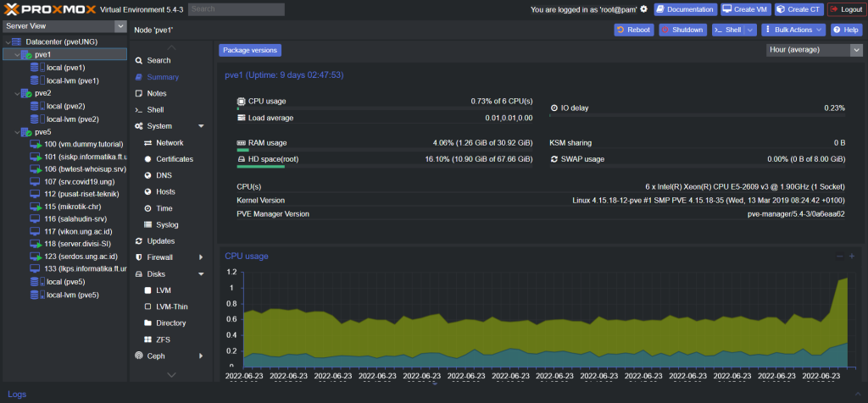This screenshot has width=868, height=403.
Task: Click VM 100 monitor icon
Action: click(x=36, y=144)
